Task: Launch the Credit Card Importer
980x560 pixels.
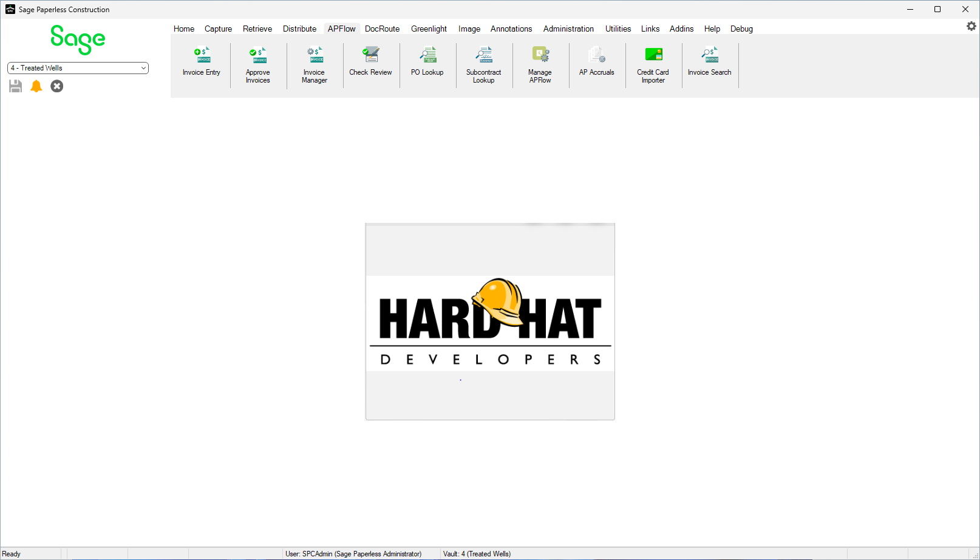Action: 653,64
